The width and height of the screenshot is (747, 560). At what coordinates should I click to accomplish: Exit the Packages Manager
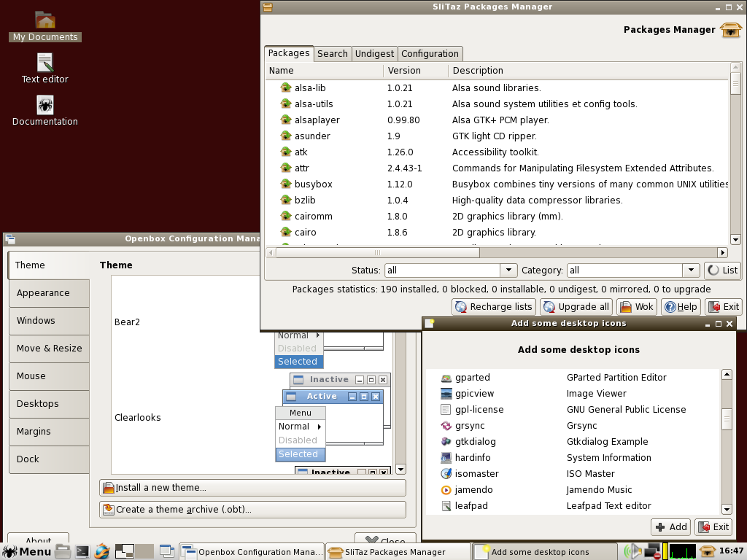pyautogui.click(x=723, y=307)
